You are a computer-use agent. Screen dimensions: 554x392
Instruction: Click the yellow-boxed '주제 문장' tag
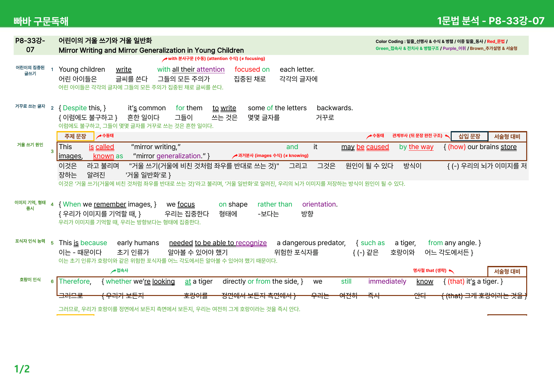[75, 136]
